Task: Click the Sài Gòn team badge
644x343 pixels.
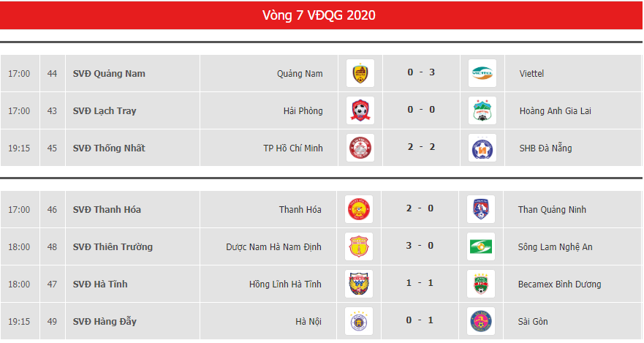Action: pos(481,321)
